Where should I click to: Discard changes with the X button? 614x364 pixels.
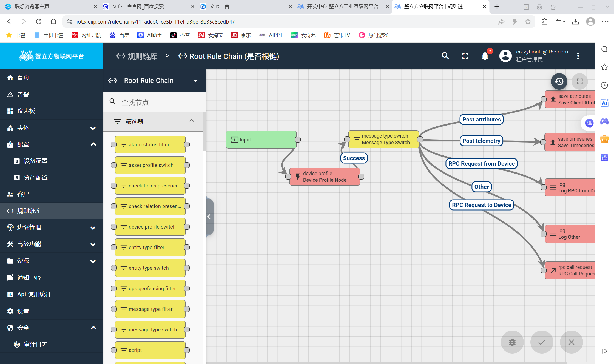tap(572, 342)
